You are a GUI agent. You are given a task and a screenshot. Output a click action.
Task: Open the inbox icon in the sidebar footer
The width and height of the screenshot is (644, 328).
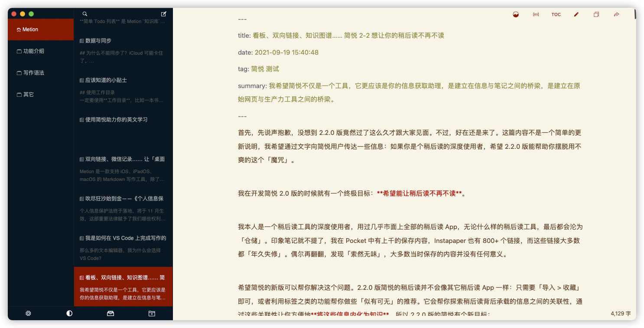(x=111, y=313)
